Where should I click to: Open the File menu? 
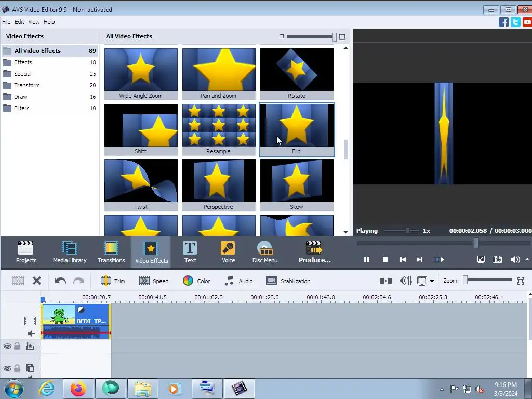tap(6, 22)
